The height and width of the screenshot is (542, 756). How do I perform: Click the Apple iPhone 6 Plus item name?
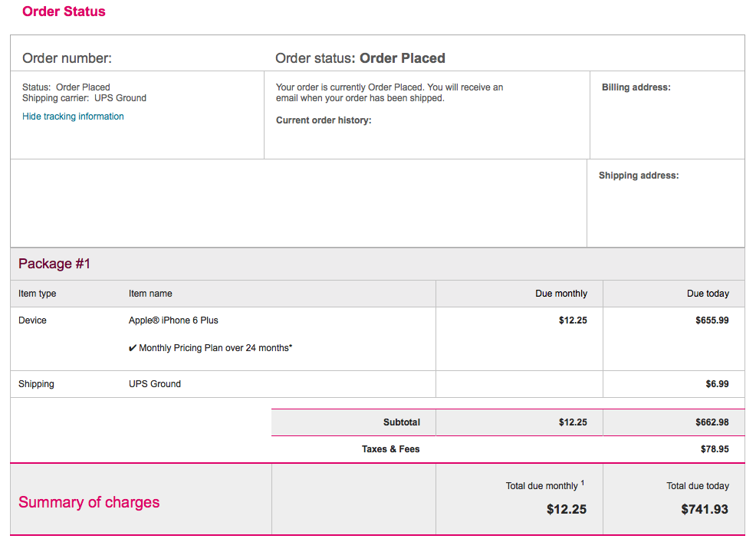(173, 320)
